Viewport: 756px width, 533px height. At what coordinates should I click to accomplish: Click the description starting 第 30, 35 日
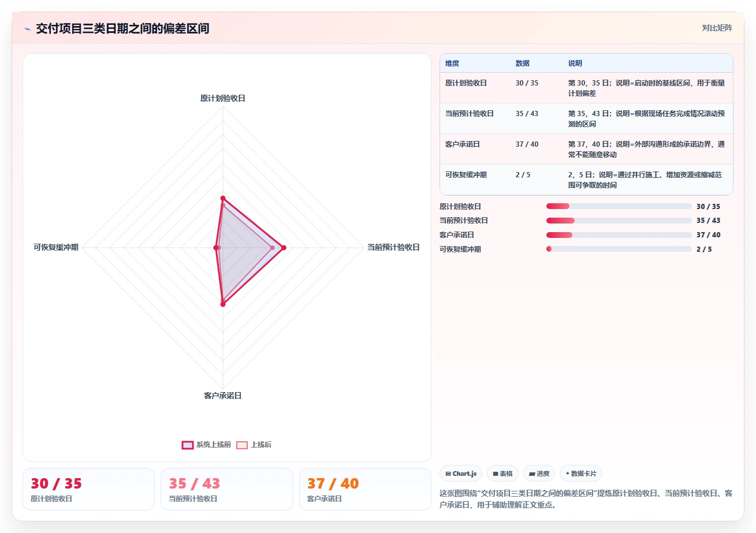click(x=647, y=88)
